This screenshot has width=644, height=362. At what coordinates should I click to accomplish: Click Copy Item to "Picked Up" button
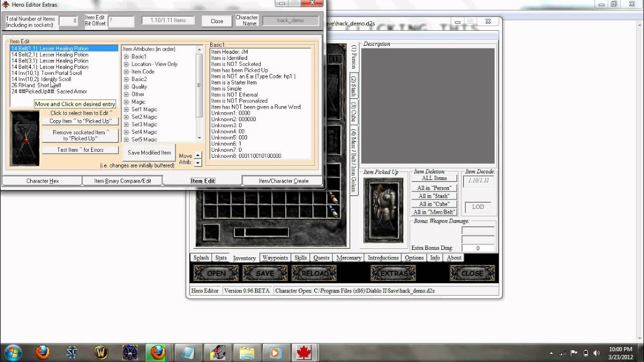pyautogui.click(x=80, y=121)
